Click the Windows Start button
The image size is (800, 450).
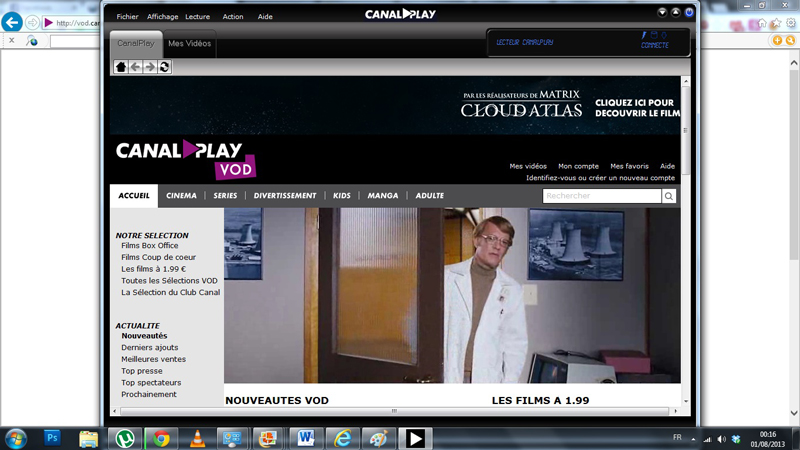pyautogui.click(x=15, y=439)
